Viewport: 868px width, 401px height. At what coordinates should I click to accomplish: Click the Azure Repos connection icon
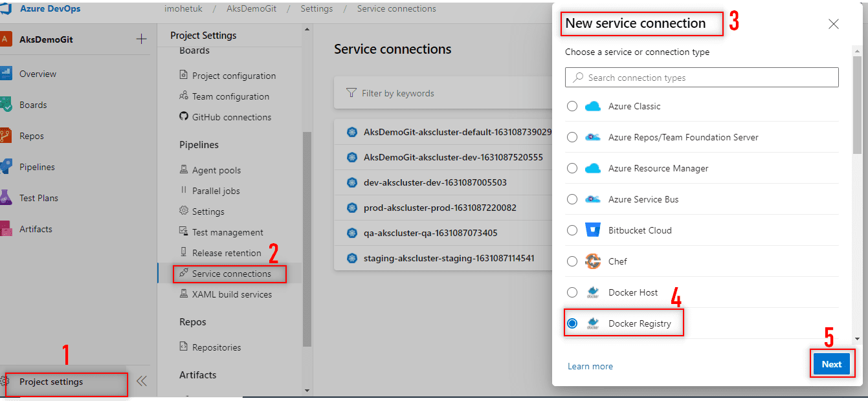tap(593, 137)
